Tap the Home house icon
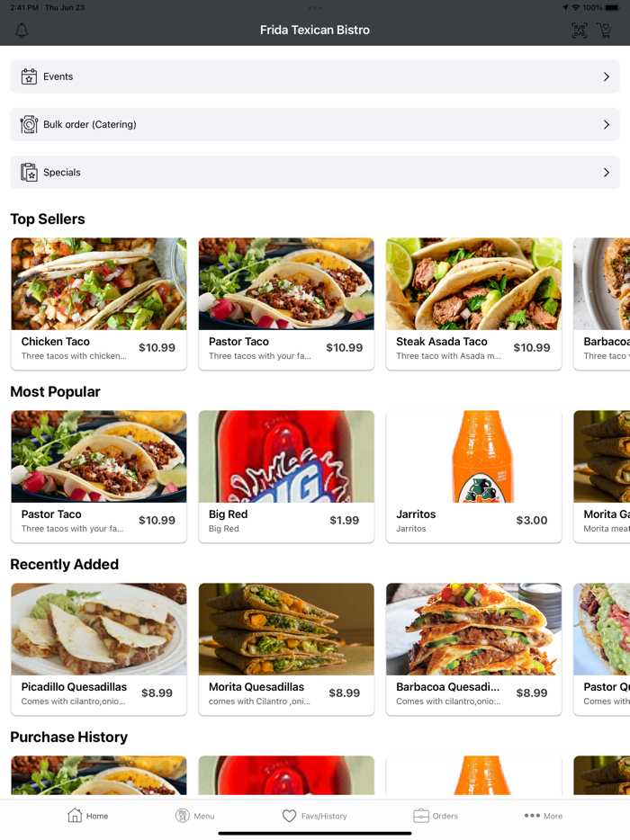 point(75,815)
